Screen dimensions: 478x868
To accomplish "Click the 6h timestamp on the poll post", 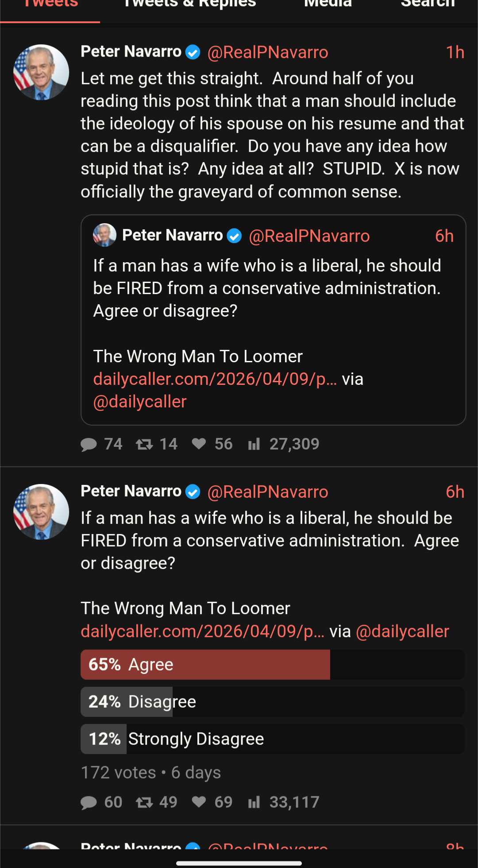I will click(x=455, y=492).
